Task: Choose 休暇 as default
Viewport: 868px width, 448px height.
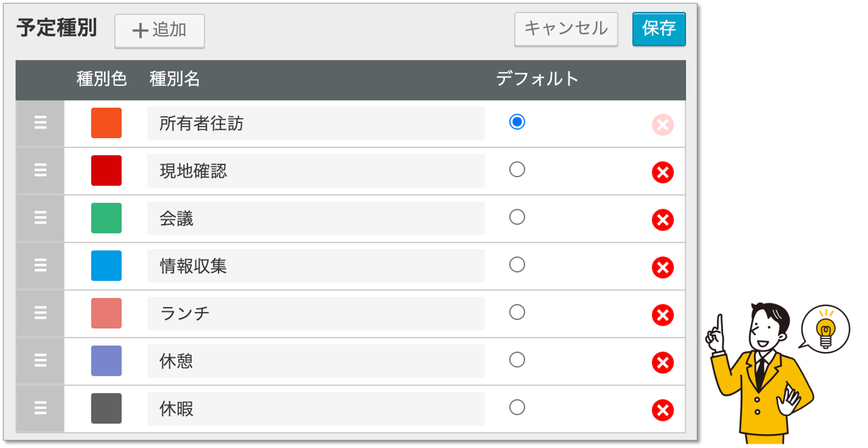Action: tap(517, 407)
